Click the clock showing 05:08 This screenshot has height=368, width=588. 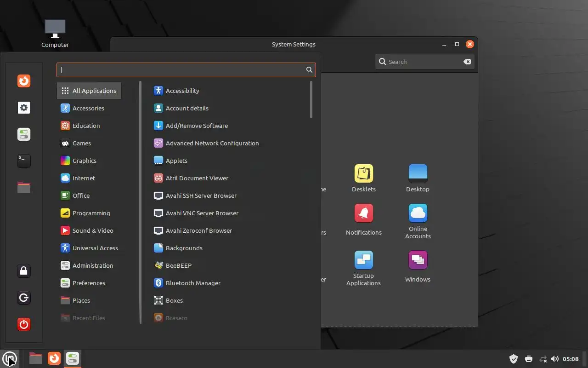[571, 359]
